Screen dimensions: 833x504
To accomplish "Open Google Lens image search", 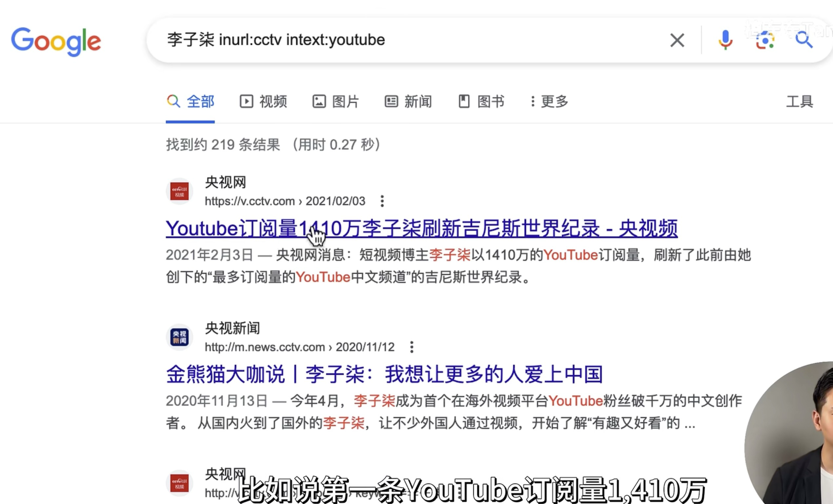I will click(765, 41).
